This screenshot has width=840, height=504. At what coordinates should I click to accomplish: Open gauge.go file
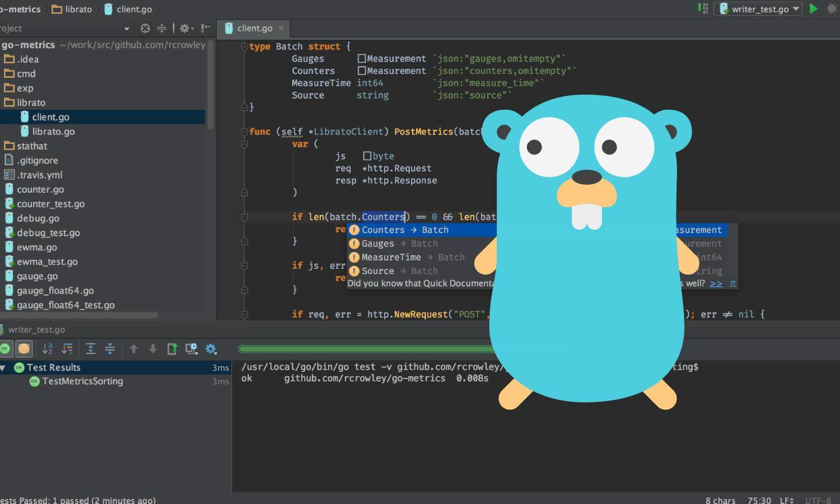coord(31,277)
